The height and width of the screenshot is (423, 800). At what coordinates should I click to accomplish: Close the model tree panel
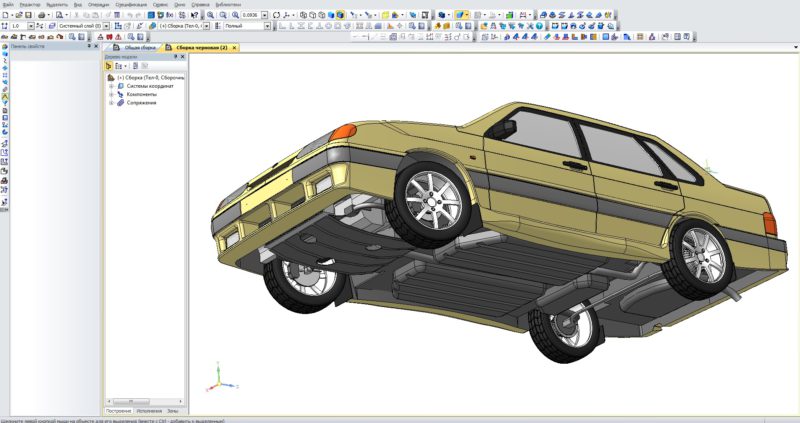[x=181, y=57]
